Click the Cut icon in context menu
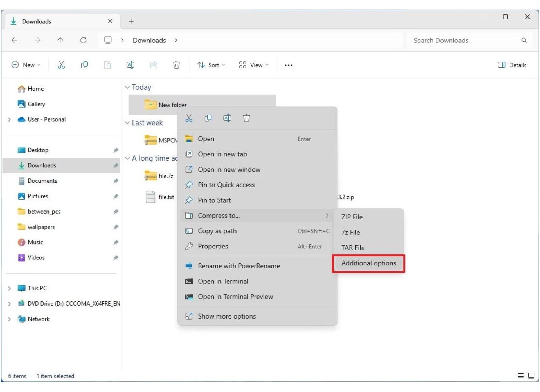 (189, 118)
